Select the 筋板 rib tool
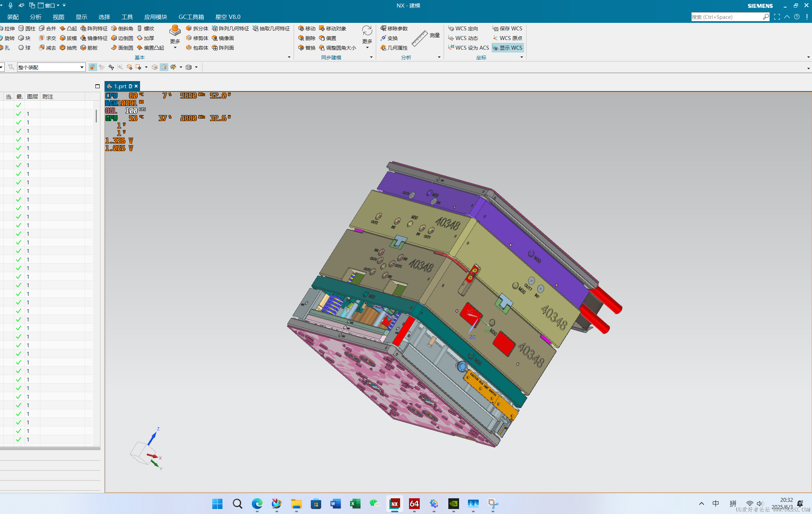This screenshot has height=514, width=812. click(x=89, y=48)
